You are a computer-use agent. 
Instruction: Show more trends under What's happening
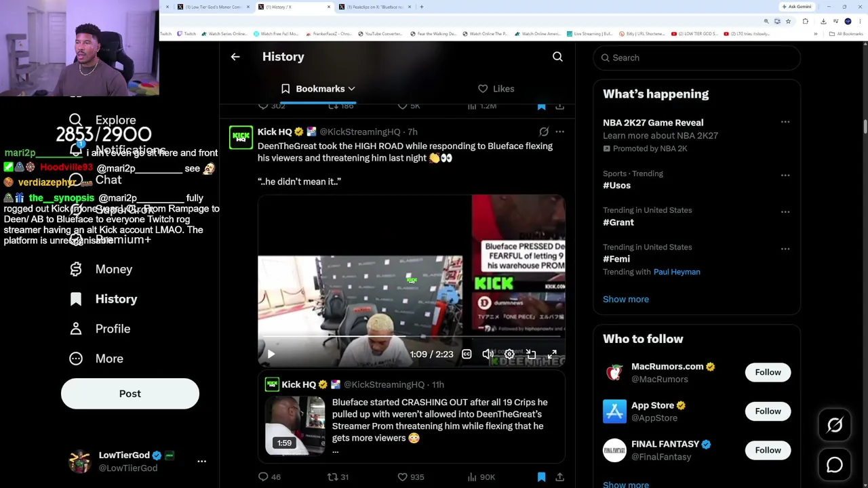pos(626,299)
